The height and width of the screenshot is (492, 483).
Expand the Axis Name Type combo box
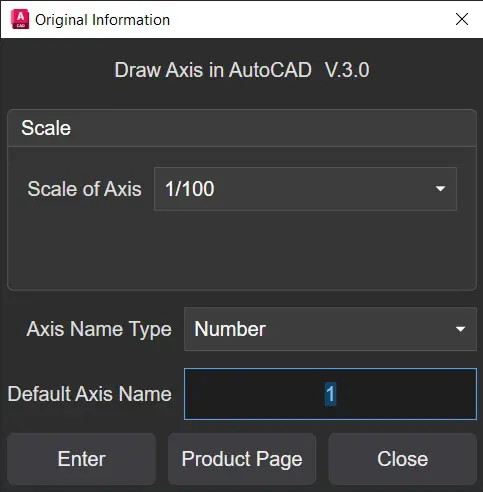[x=330, y=329]
